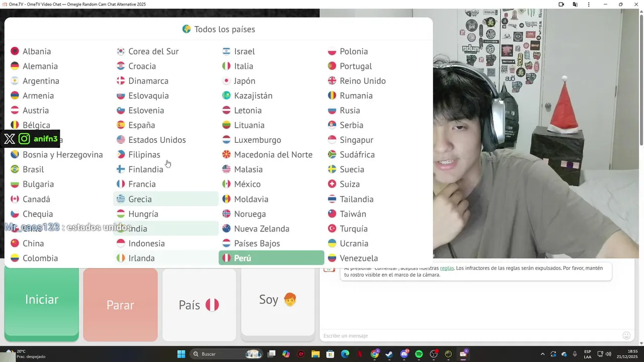This screenshot has width=644, height=362.
Task: Click the taskbar Buscar search box
Action: tap(226, 354)
